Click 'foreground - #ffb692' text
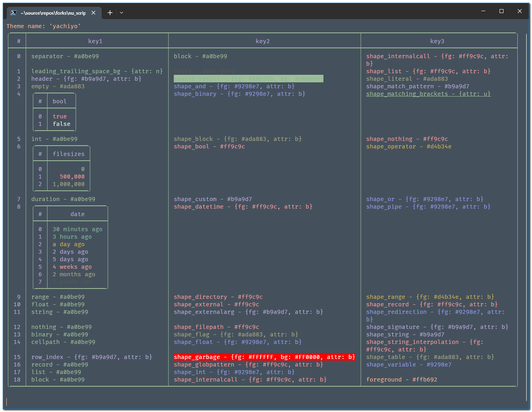Image resolution: width=532 pixels, height=412 pixels. coord(402,380)
